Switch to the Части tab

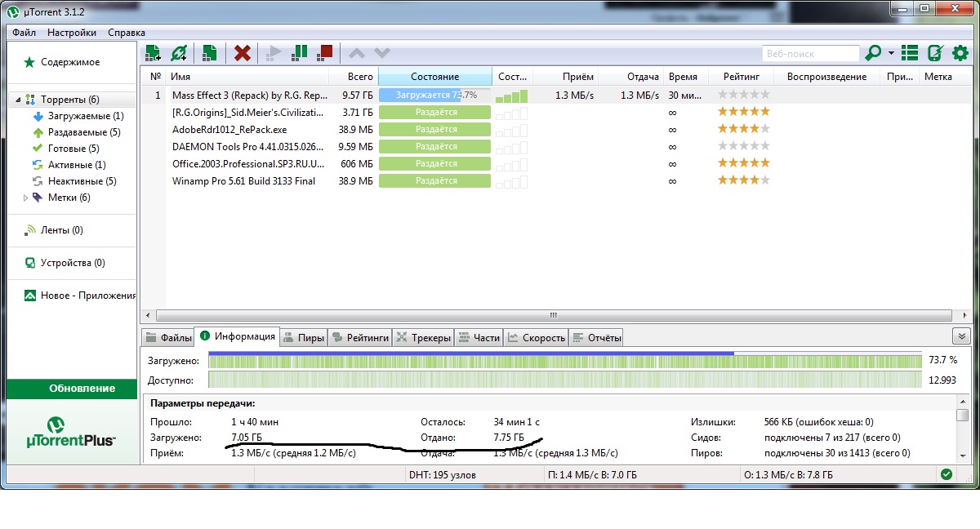pos(479,337)
